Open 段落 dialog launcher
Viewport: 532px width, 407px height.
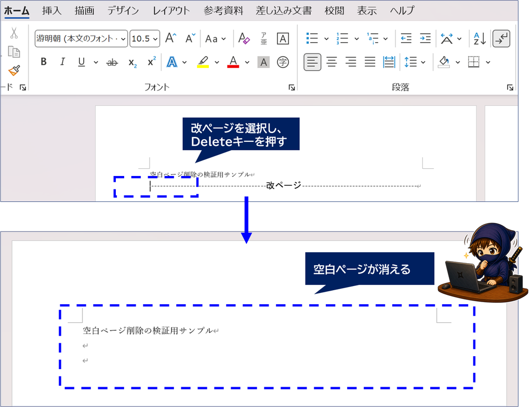510,88
